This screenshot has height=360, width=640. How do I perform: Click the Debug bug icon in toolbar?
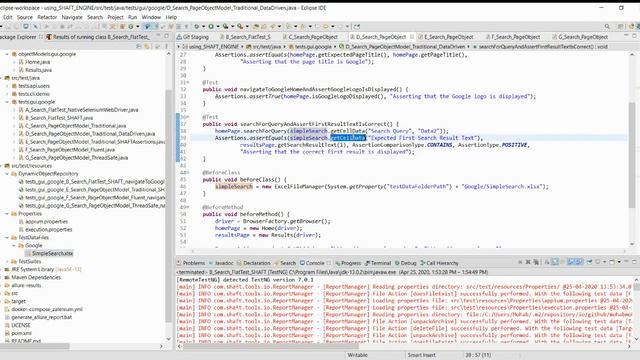(x=196, y=26)
